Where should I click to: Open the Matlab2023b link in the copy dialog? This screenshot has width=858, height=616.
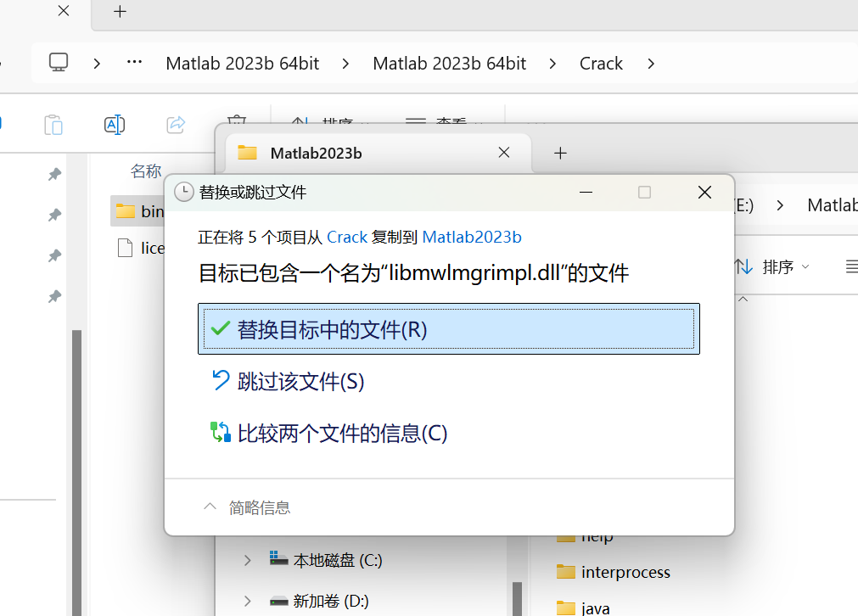pos(472,237)
